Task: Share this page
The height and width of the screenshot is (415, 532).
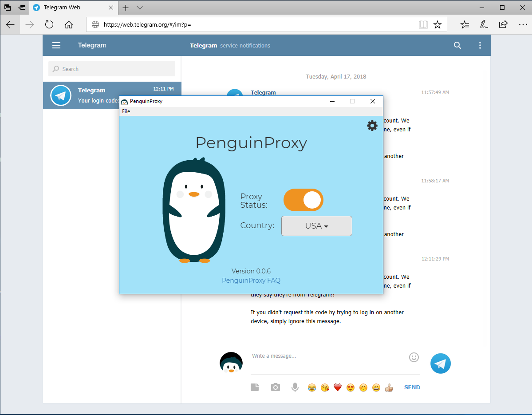Action: (x=503, y=24)
